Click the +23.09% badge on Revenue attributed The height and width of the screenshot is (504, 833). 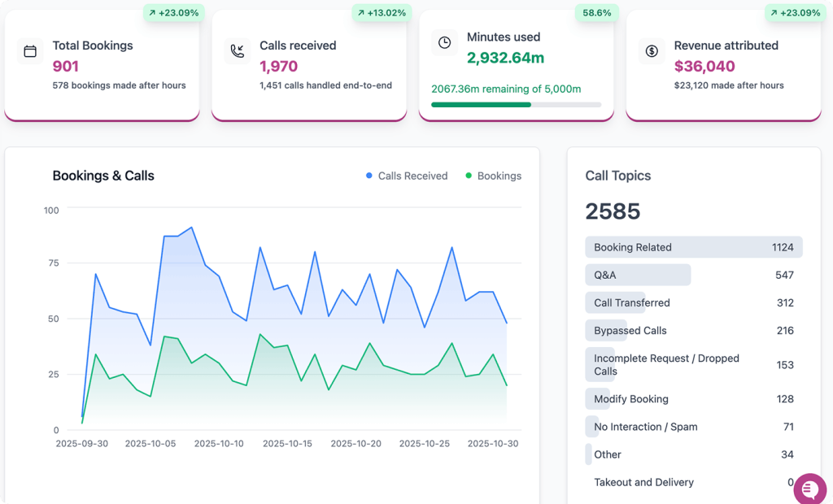(794, 13)
